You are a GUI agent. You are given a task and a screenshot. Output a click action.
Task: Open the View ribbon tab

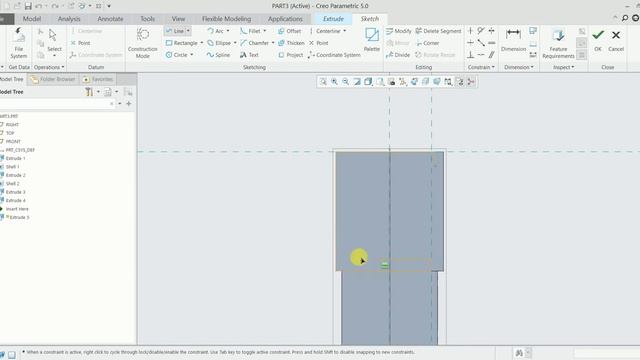tap(178, 19)
